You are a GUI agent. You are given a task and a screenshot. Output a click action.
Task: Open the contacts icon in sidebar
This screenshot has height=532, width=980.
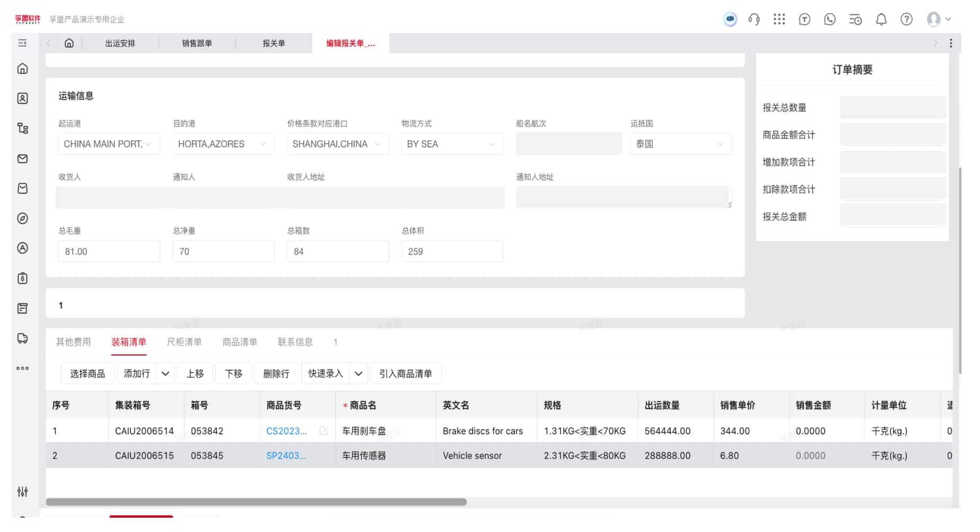pos(23,97)
